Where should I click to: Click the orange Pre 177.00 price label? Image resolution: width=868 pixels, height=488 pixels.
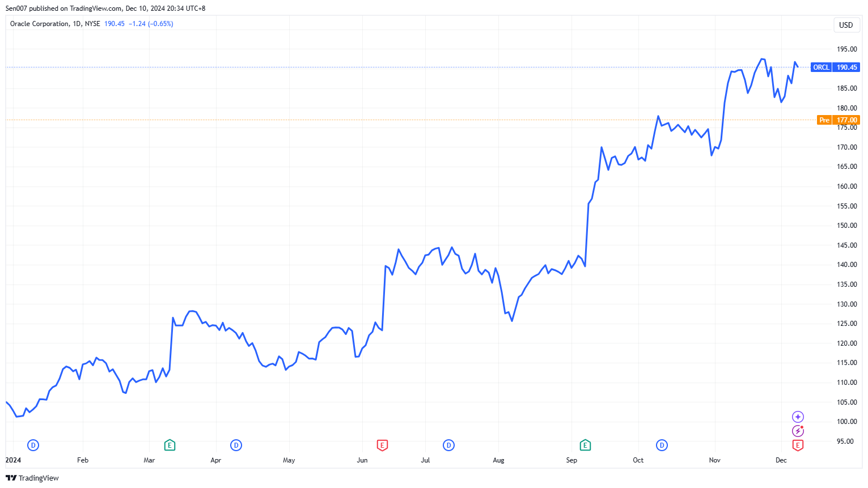(839, 120)
